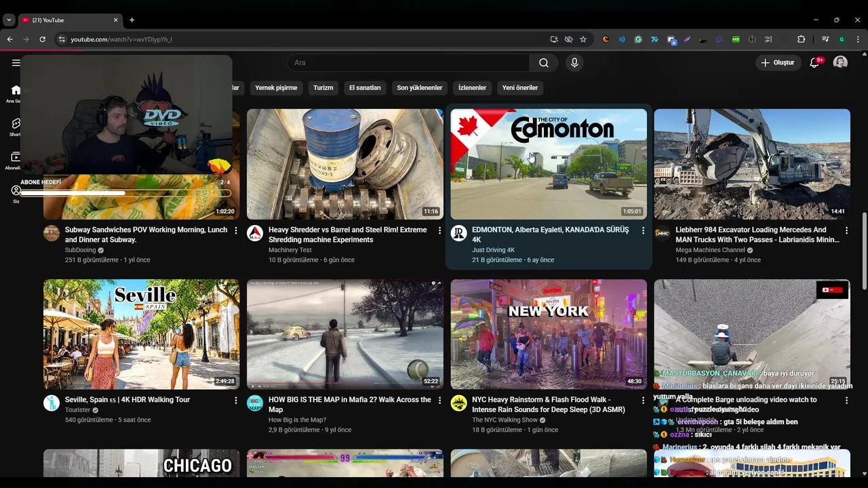Reload the page with refresh icon
868x488 pixels.
pyautogui.click(x=42, y=39)
